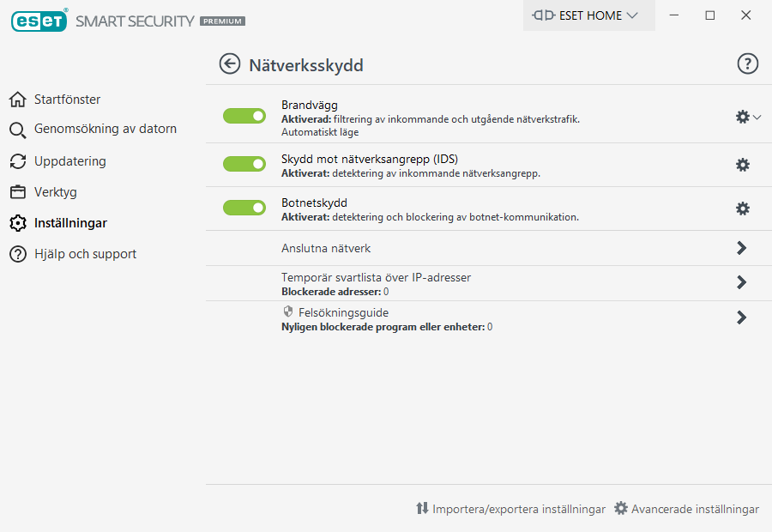
Task: Open Botnetskydd gear settings
Action: [x=743, y=209]
